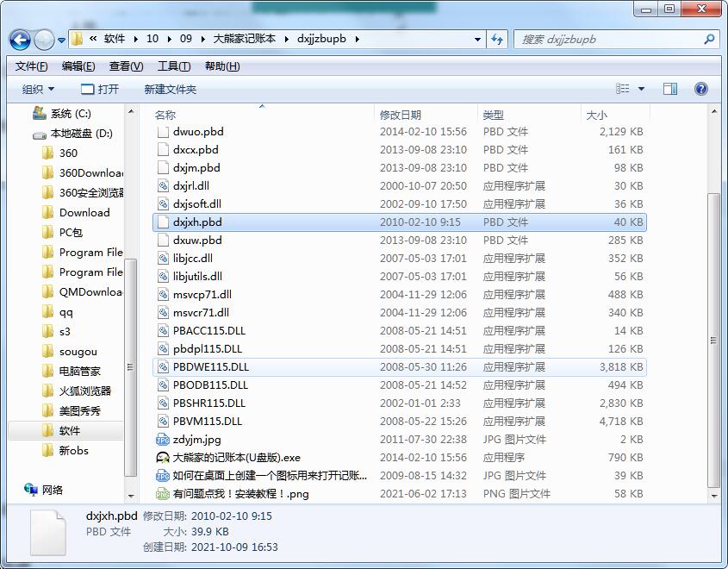Click the 大熊家记账本 breadcrumb segment

pos(244,39)
